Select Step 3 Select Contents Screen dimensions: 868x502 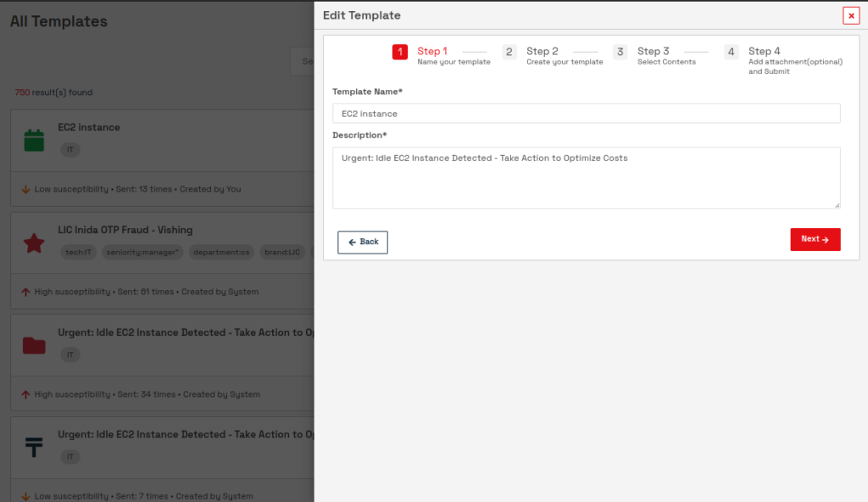[666, 56]
